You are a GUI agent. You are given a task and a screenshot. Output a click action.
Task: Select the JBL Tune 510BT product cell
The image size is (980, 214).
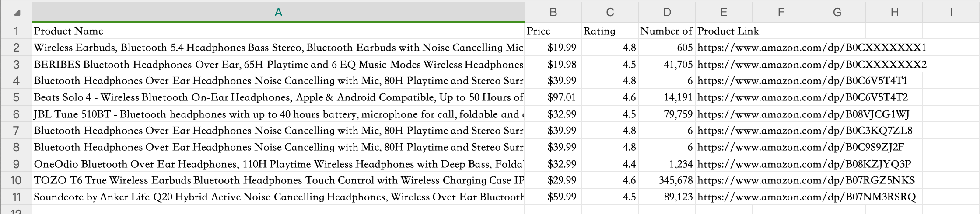click(278, 114)
